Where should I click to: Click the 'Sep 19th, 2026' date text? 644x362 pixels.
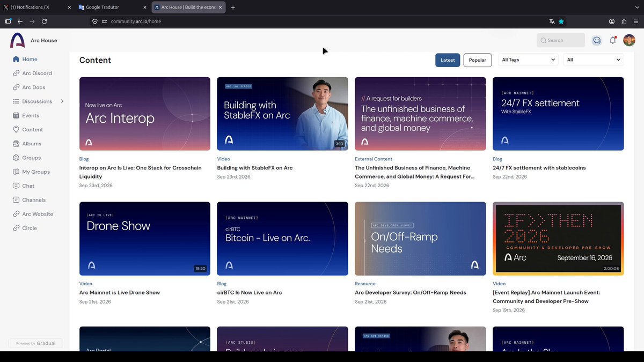point(509,310)
